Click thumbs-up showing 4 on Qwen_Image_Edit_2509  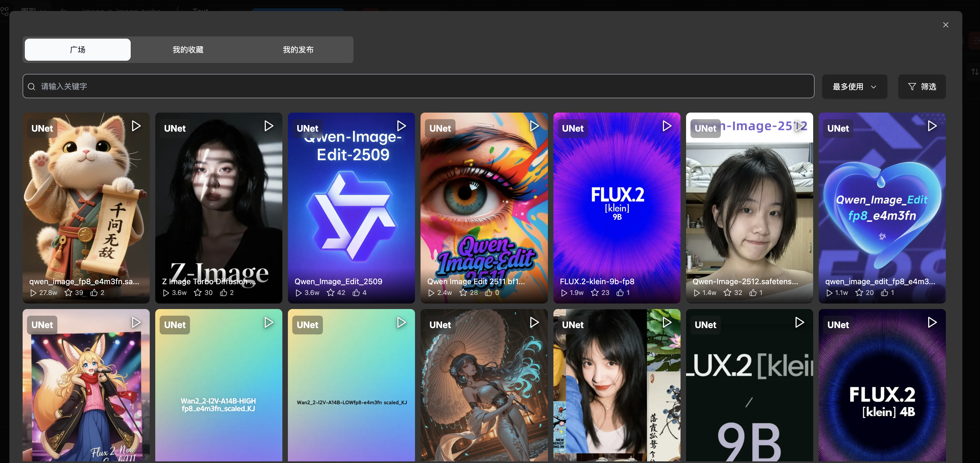tap(356, 292)
